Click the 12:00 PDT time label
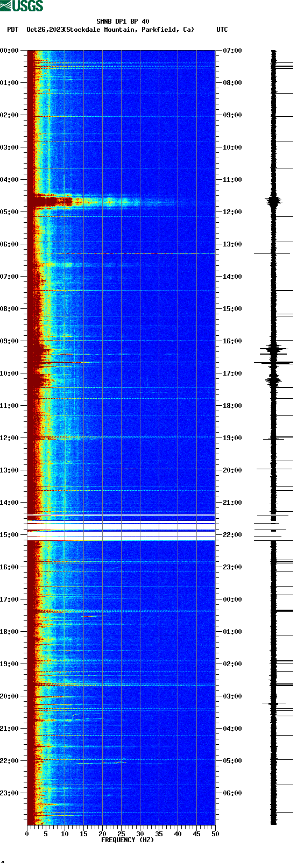The height and width of the screenshot is (868, 297). (10, 438)
